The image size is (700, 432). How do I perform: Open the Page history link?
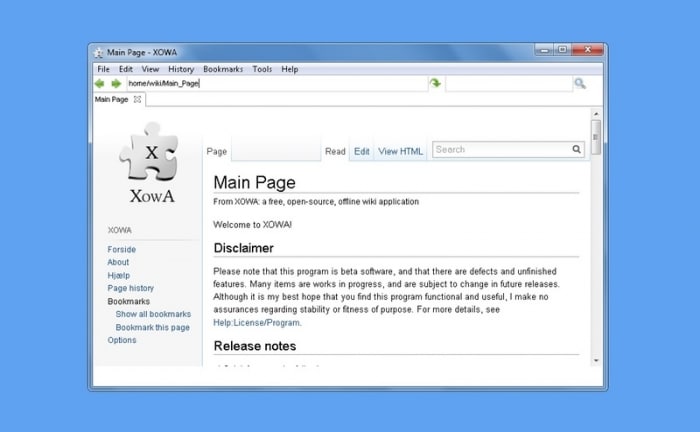[130, 288]
